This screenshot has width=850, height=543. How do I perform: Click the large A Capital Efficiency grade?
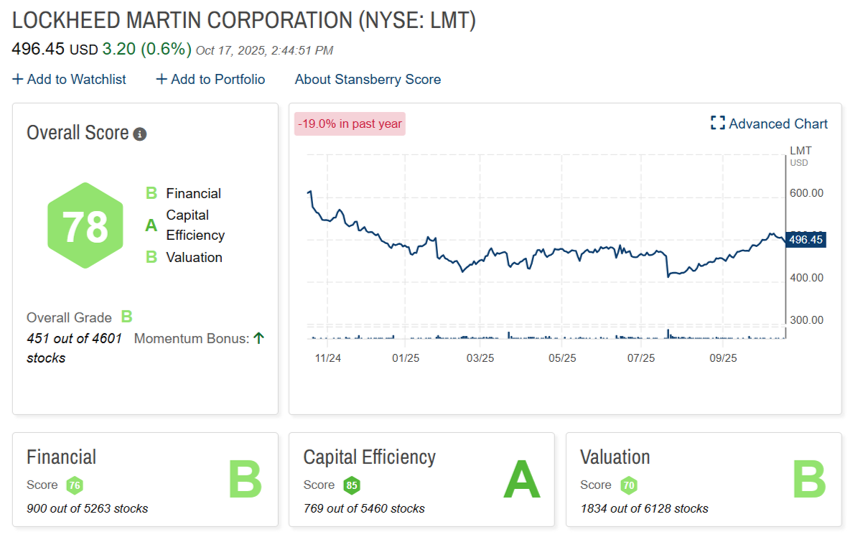coord(521,480)
